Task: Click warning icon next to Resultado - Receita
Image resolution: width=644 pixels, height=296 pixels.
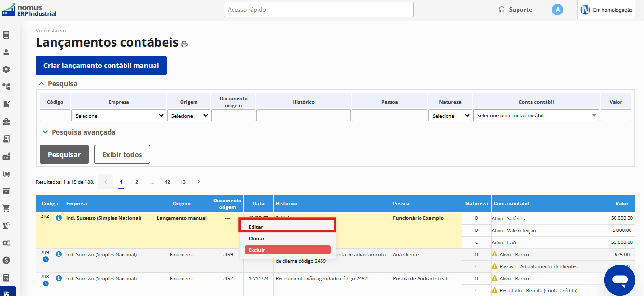Action: point(495,290)
